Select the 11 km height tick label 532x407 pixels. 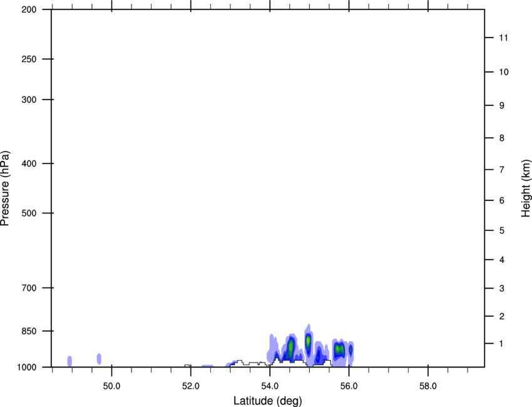(502, 38)
